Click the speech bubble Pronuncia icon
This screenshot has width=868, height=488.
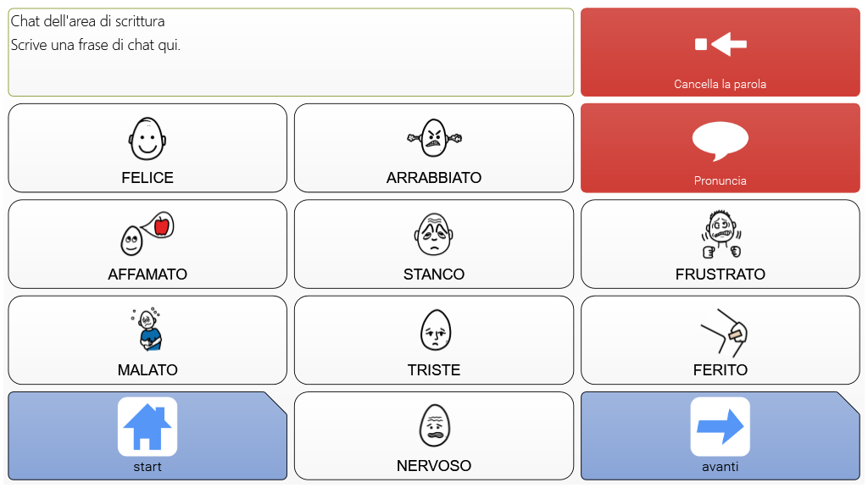721,141
